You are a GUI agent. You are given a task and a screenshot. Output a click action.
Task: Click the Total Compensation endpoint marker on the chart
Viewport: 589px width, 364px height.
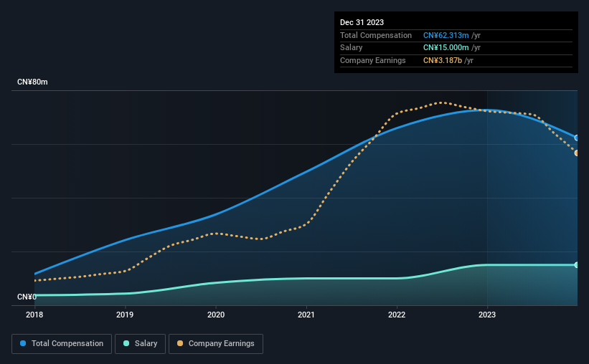[577, 138]
